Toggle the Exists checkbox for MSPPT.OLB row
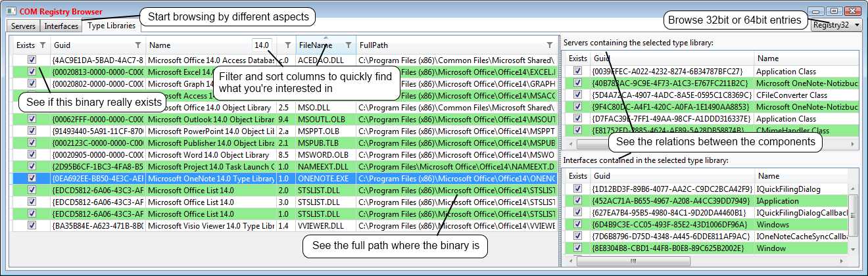This screenshot has height=276, width=868. coord(32,131)
